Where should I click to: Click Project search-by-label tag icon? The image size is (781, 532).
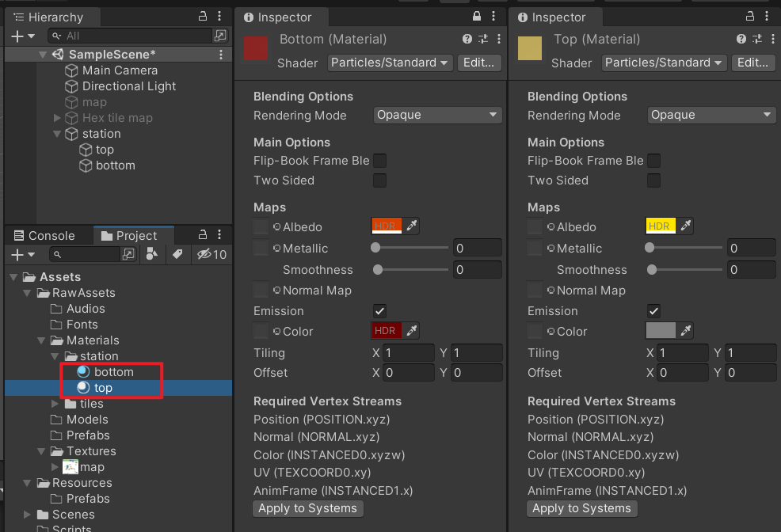(x=177, y=254)
